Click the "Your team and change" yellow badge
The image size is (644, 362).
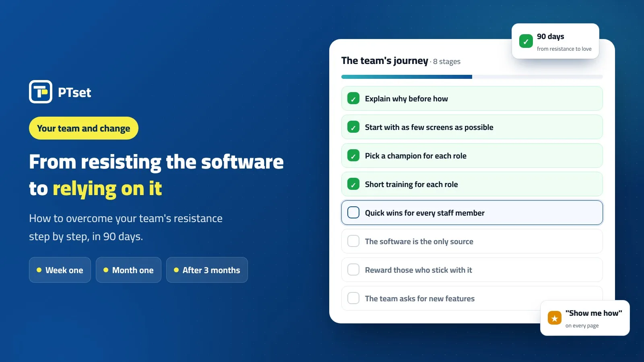84,128
